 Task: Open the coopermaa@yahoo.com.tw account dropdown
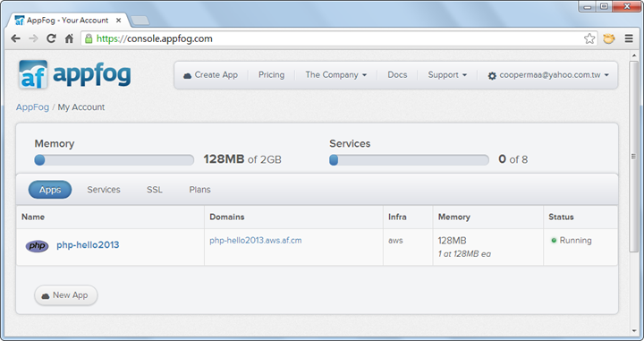(548, 75)
